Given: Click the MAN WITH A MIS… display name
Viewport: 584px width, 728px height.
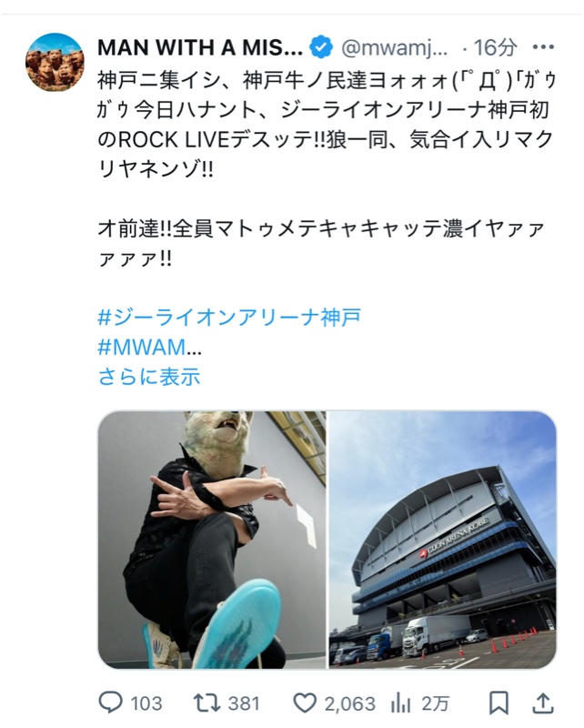Looking at the screenshot, I should point(200,47).
